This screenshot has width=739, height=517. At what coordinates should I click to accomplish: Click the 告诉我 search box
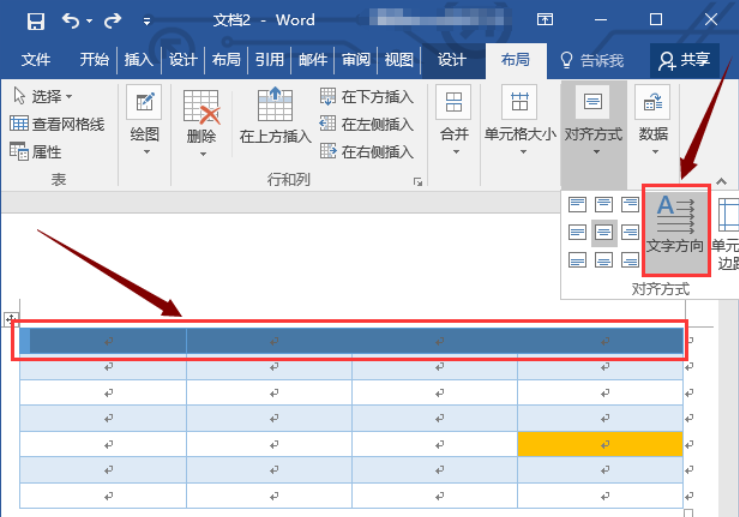[592, 60]
